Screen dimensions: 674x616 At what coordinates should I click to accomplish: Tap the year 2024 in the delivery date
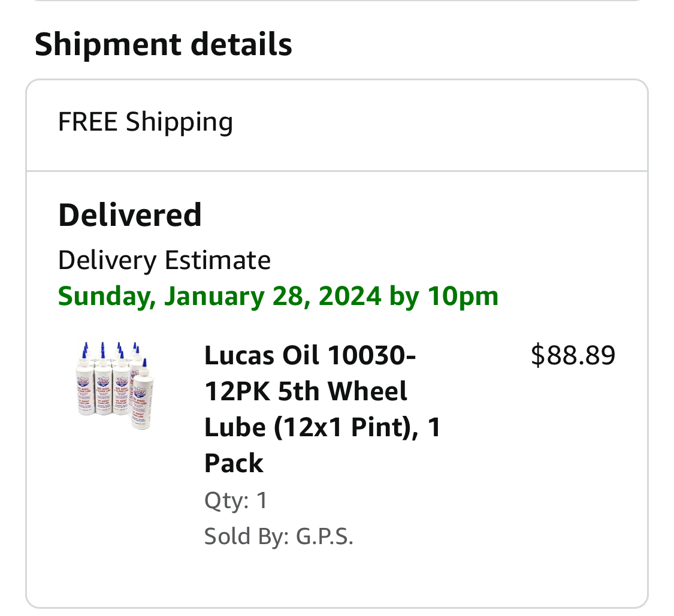350,296
